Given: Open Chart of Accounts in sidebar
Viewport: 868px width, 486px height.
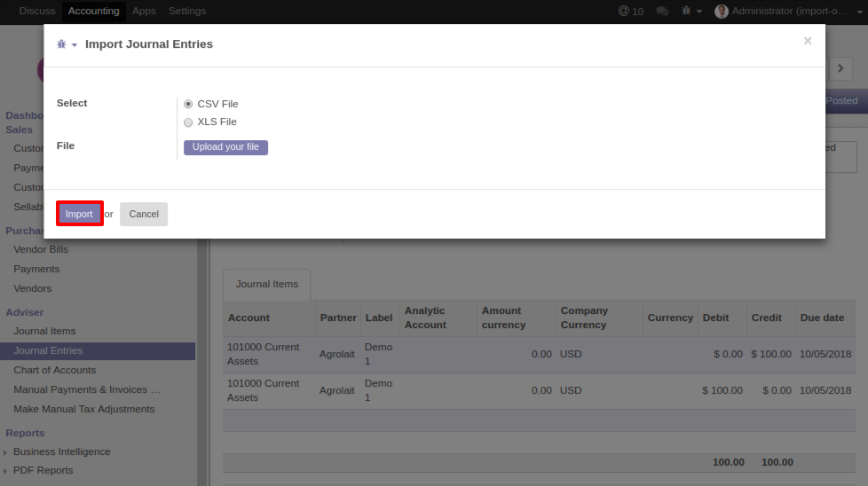Looking at the screenshot, I should point(54,370).
